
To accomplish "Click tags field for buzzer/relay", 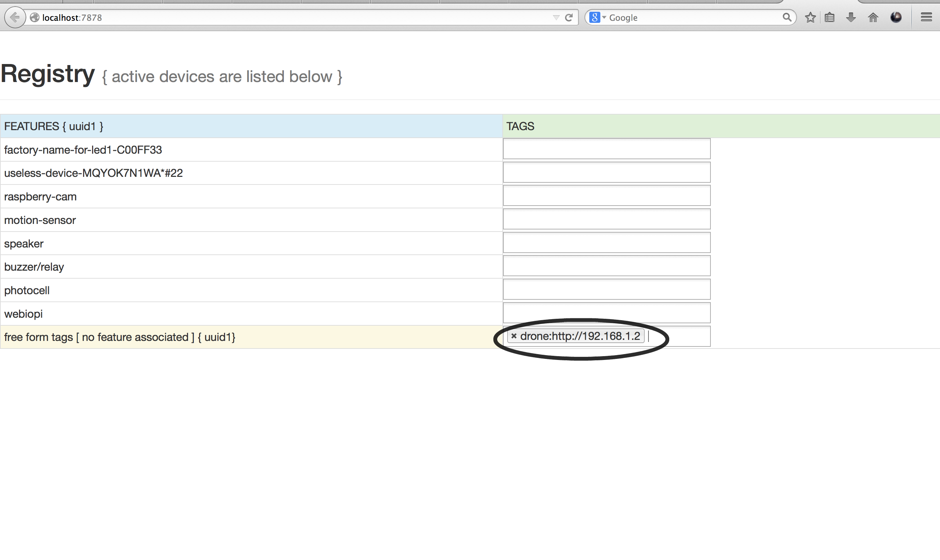I will [606, 266].
